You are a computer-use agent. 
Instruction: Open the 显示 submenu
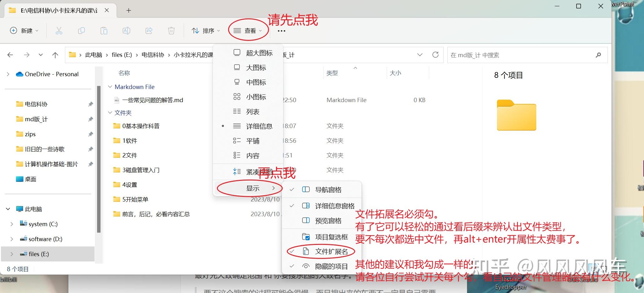click(253, 188)
